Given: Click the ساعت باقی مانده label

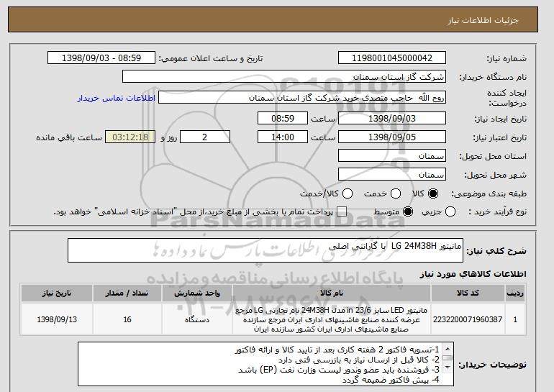Looking at the screenshot, I should [x=69, y=137].
